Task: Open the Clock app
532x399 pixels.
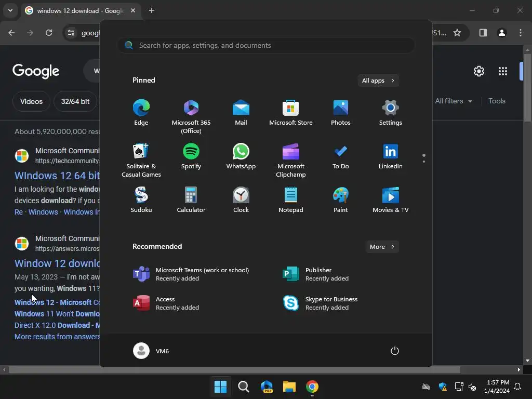Action: pyautogui.click(x=241, y=200)
